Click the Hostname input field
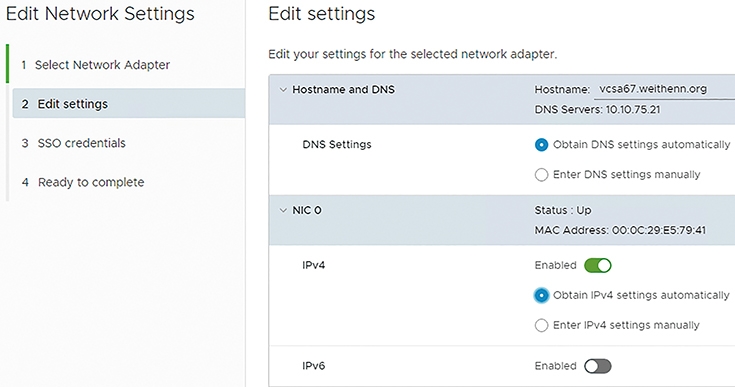The width and height of the screenshot is (735, 387). (664, 89)
